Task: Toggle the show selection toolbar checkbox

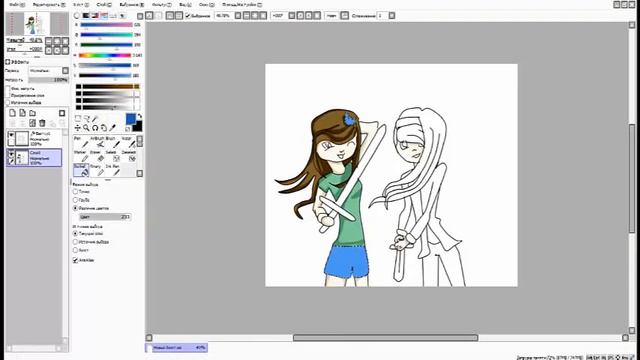Action: (188, 16)
